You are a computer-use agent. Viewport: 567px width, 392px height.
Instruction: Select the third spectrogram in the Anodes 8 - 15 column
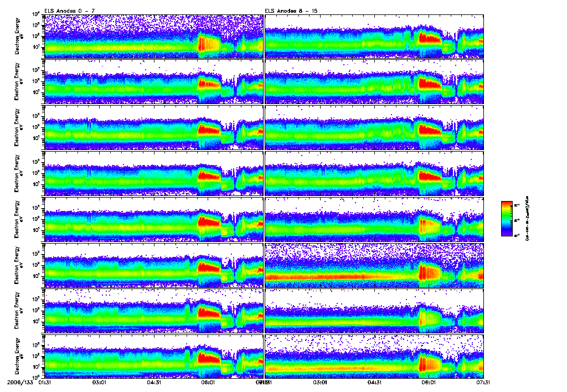tap(374, 128)
